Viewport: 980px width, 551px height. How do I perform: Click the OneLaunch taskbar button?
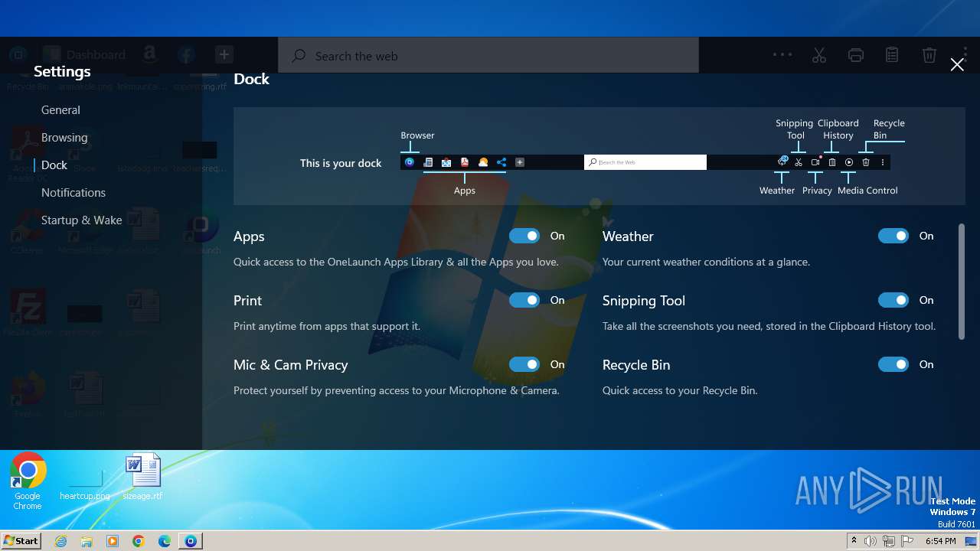tap(191, 541)
